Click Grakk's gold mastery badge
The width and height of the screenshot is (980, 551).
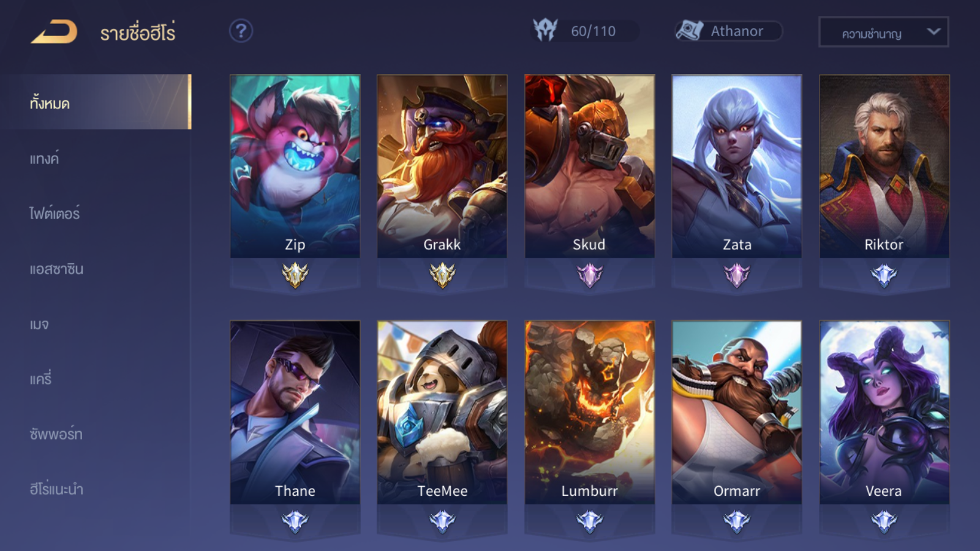(442, 275)
